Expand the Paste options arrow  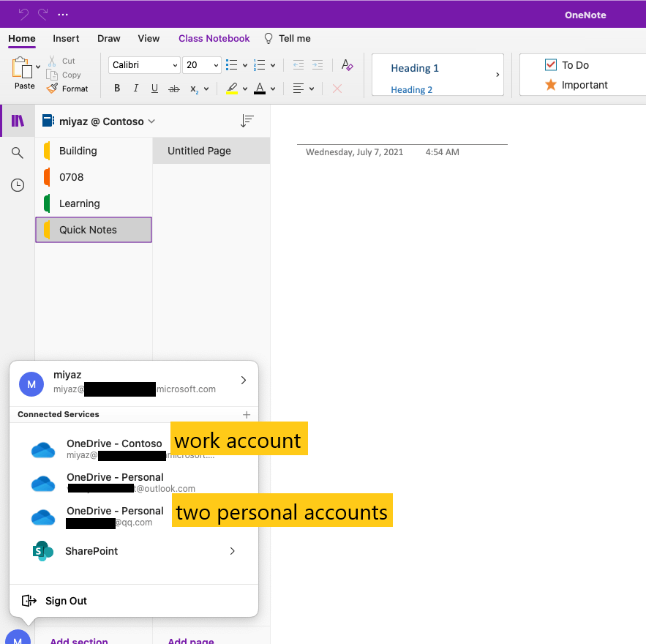(38, 67)
